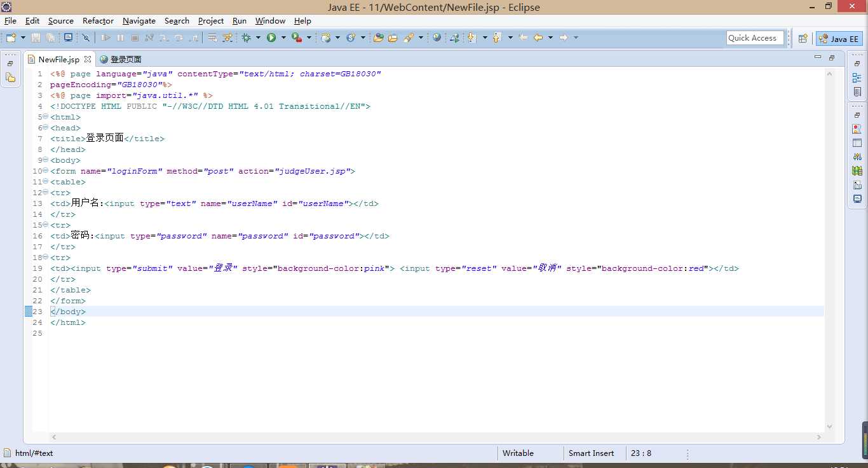Close the NewFile.jsp editor tab
868x468 pixels.
click(x=88, y=59)
